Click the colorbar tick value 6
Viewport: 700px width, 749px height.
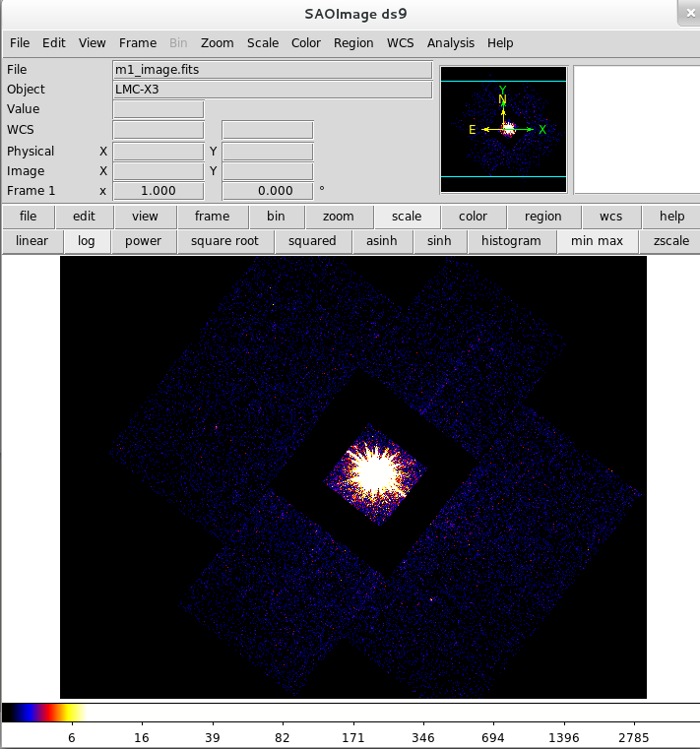[72, 737]
